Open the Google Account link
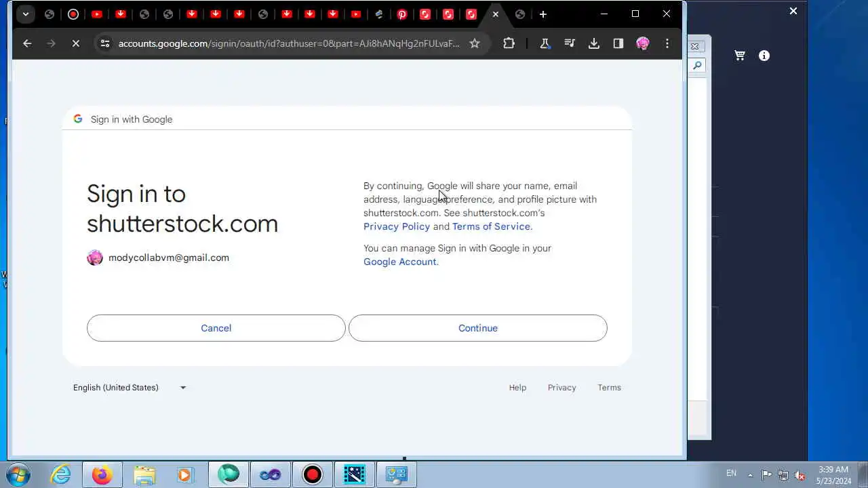This screenshot has width=868, height=488. click(400, 262)
